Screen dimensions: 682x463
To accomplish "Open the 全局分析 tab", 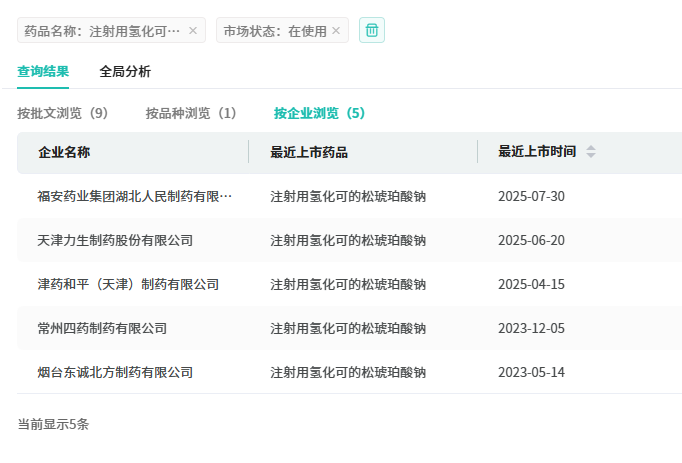I will pos(125,71).
